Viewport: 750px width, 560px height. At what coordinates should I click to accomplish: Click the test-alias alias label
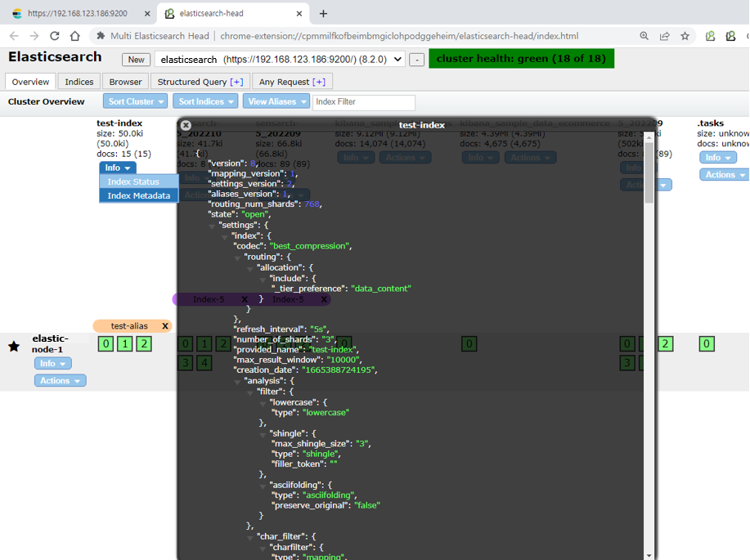pos(129,326)
